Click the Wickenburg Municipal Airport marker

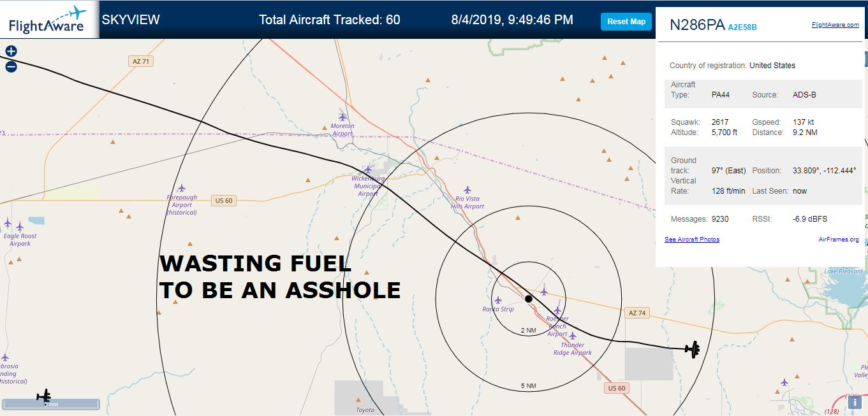pyautogui.click(x=368, y=169)
